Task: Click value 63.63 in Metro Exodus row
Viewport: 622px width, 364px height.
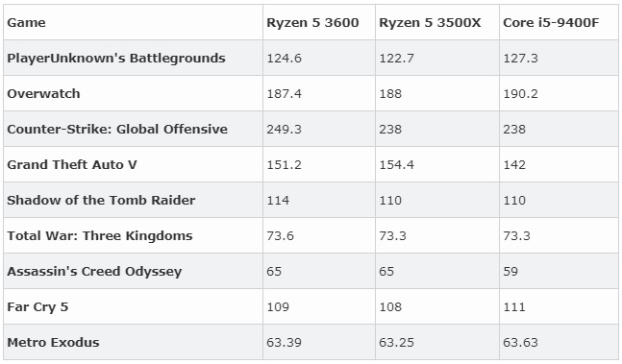Action: point(520,343)
